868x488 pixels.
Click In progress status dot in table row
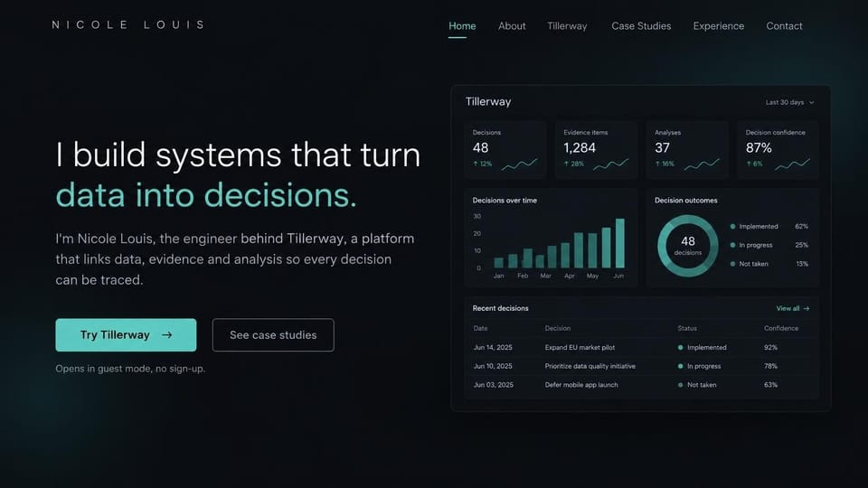[x=680, y=366]
